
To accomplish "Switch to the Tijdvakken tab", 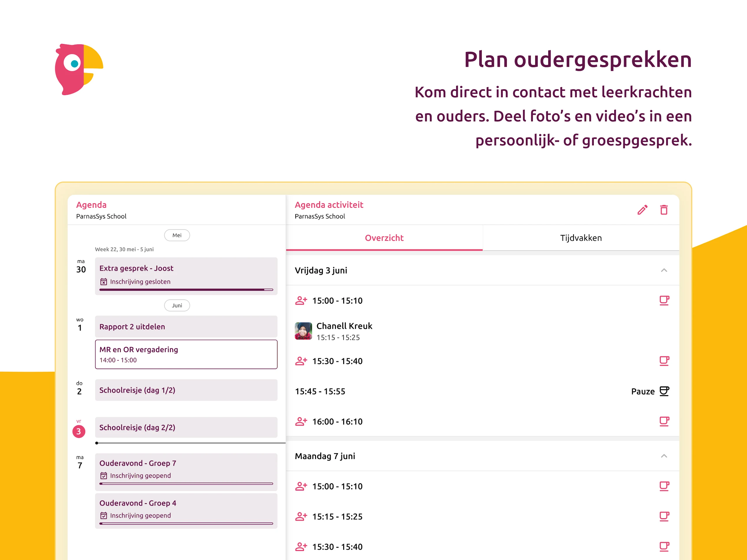I will (x=581, y=238).
